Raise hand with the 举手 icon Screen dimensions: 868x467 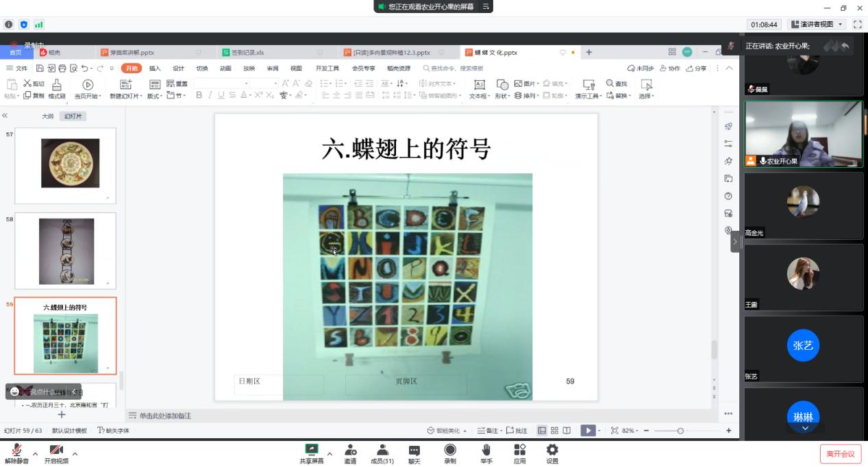click(x=486, y=453)
